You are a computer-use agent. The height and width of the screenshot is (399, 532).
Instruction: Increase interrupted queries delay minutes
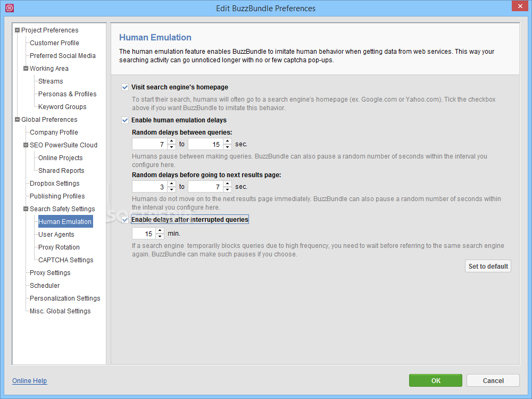point(160,230)
